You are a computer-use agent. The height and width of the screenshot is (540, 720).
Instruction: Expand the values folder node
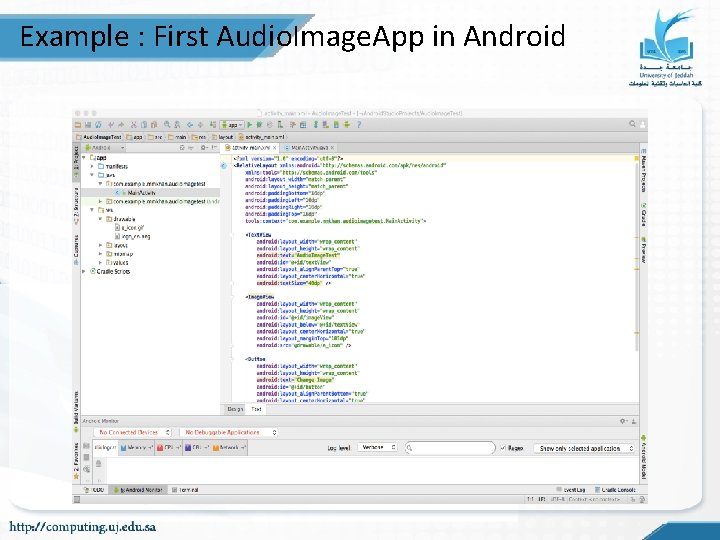(x=101, y=263)
